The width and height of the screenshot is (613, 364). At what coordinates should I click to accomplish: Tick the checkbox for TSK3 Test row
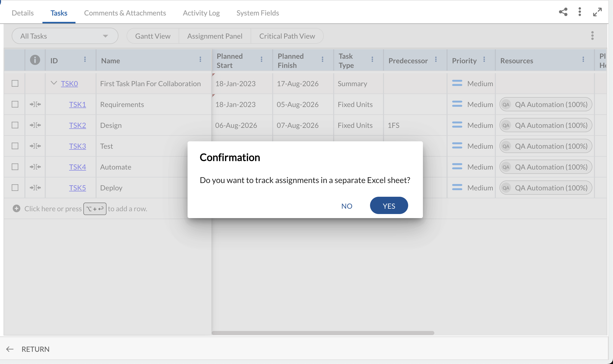15,146
